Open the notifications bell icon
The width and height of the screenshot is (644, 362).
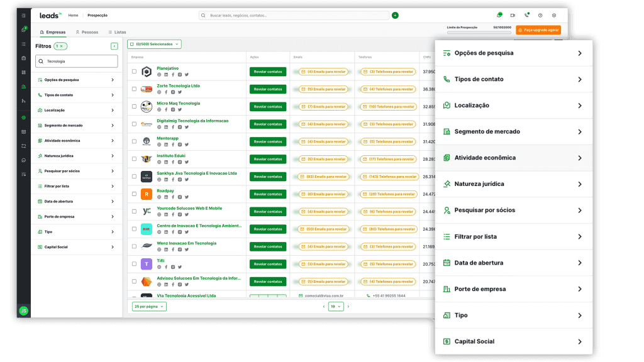pos(499,15)
